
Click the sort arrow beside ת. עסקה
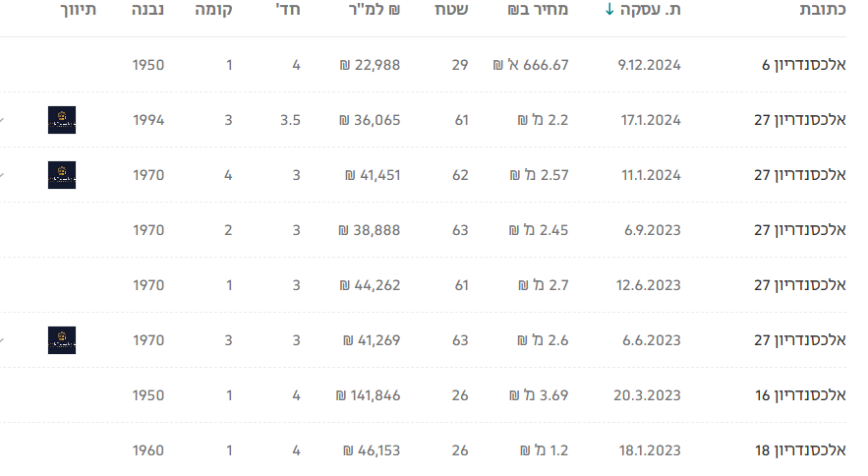pos(609,11)
